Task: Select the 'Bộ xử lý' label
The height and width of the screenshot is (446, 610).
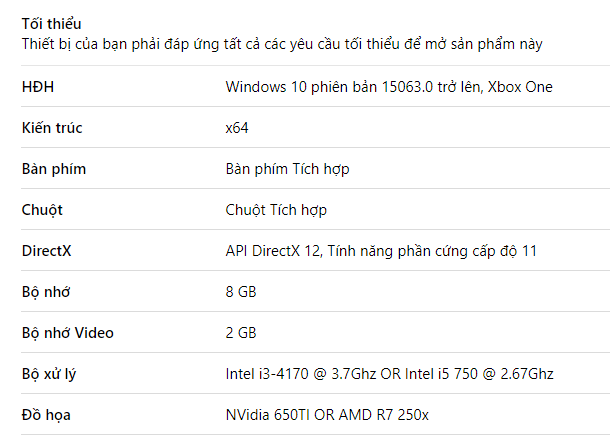Action: pos(49,374)
